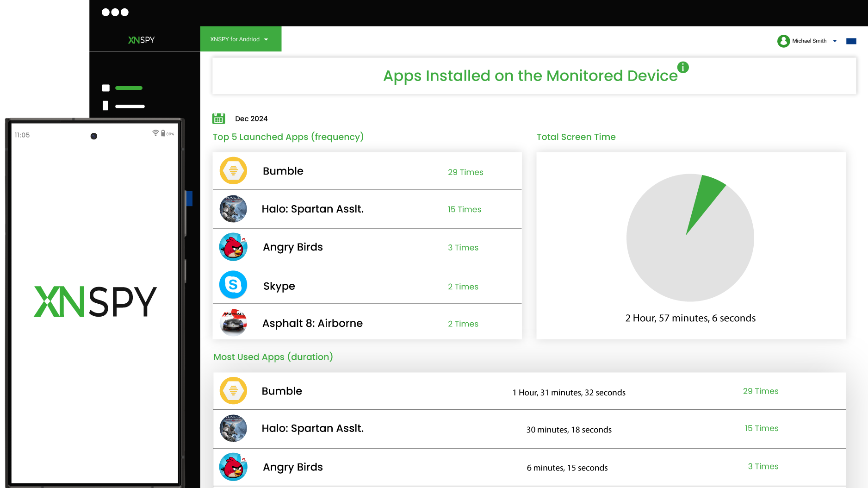Click Halo duration 30 minutes, 18 seconds

tap(569, 430)
